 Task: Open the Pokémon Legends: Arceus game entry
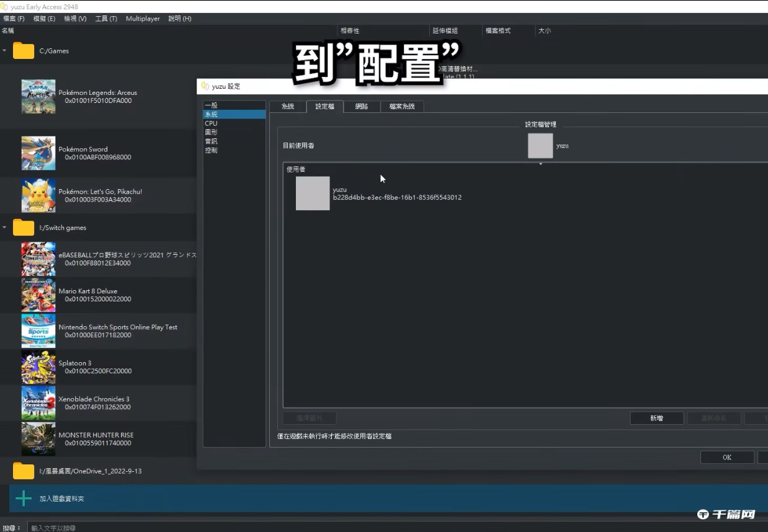[x=38, y=96]
